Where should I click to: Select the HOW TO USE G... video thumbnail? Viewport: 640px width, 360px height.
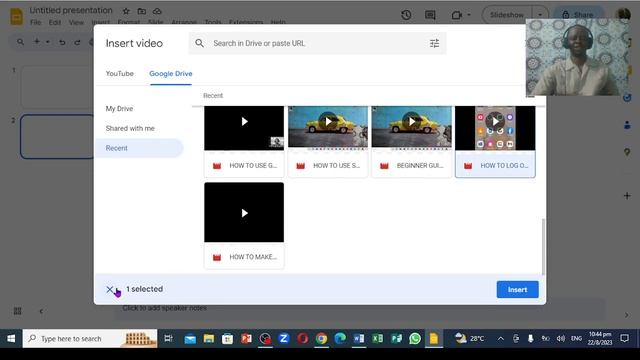tap(244, 128)
